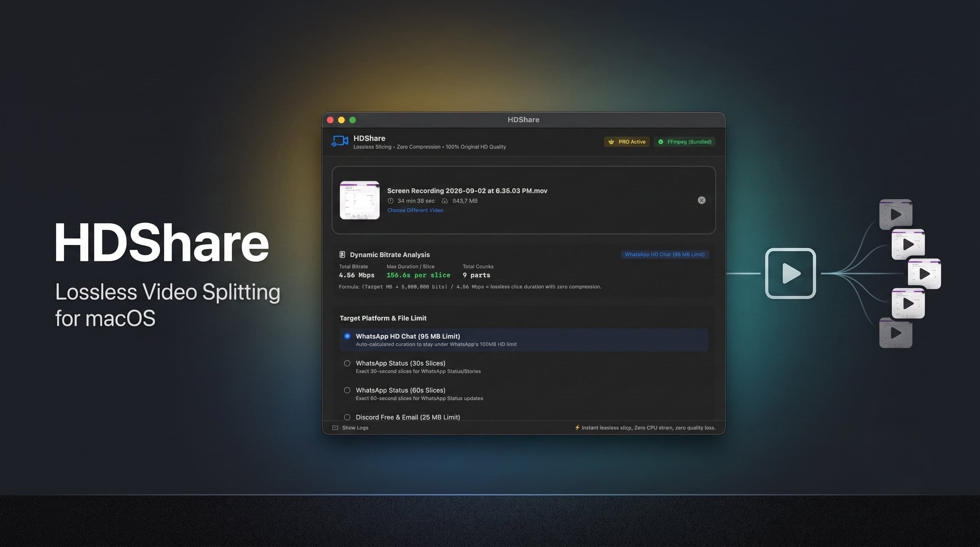This screenshot has height=547, width=980.
Task: Click the Formula line under the bitrate stats
Action: pos(470,287)
